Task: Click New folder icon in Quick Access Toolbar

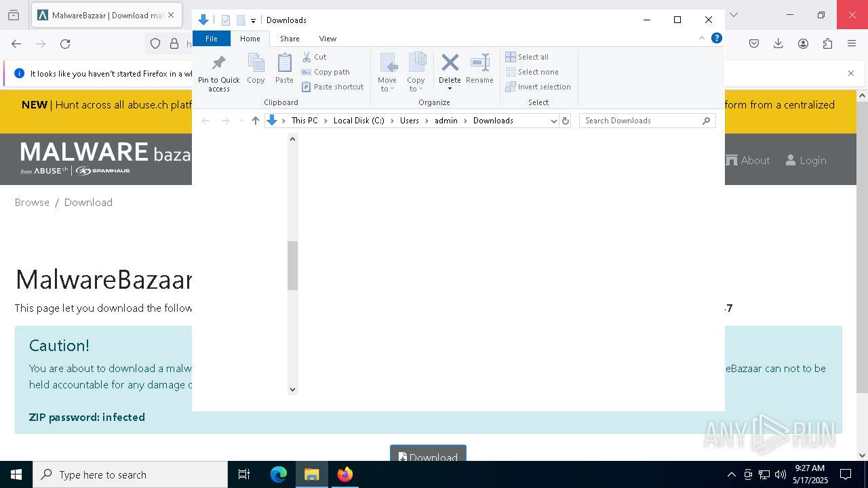Action: (241, 20)
